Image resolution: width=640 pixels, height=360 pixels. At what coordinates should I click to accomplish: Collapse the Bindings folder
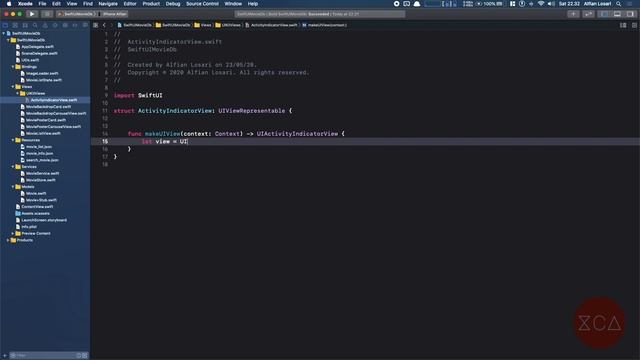pos(13,67)
